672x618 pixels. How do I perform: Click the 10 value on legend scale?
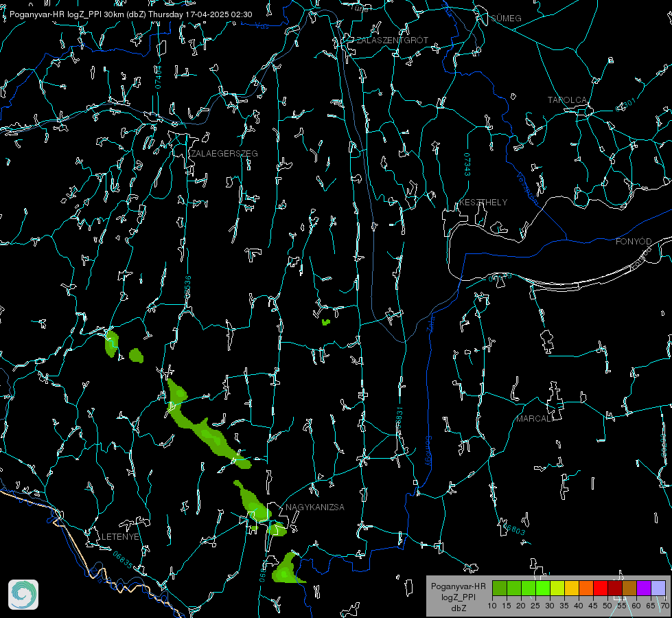pos(492,606)
